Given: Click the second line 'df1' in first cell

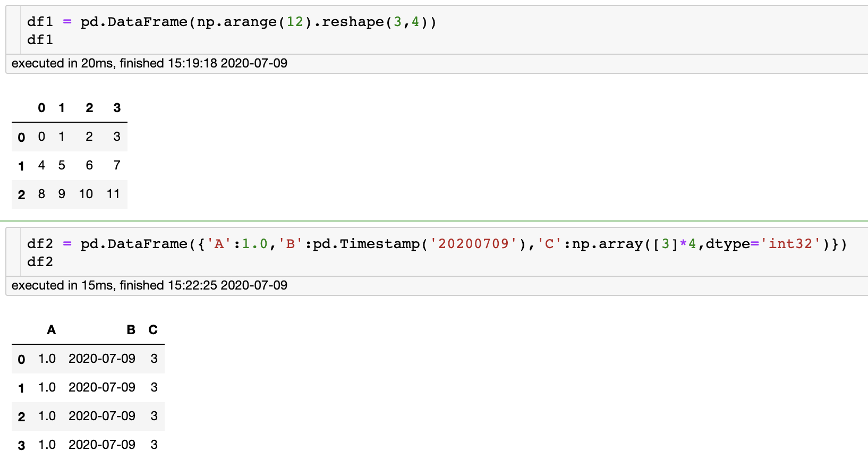Looking at the screenshot, I should [40, 40].
